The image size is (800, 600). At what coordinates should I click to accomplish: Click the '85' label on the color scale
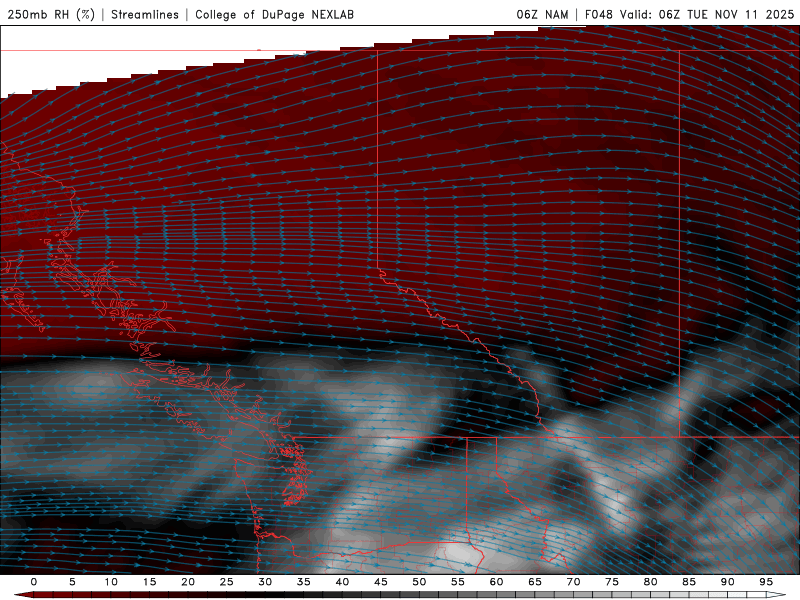689,582
